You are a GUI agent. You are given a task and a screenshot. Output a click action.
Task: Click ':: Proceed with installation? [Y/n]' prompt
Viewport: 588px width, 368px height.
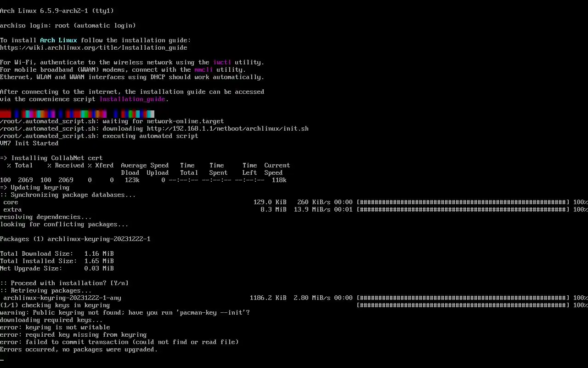point(64,283)
